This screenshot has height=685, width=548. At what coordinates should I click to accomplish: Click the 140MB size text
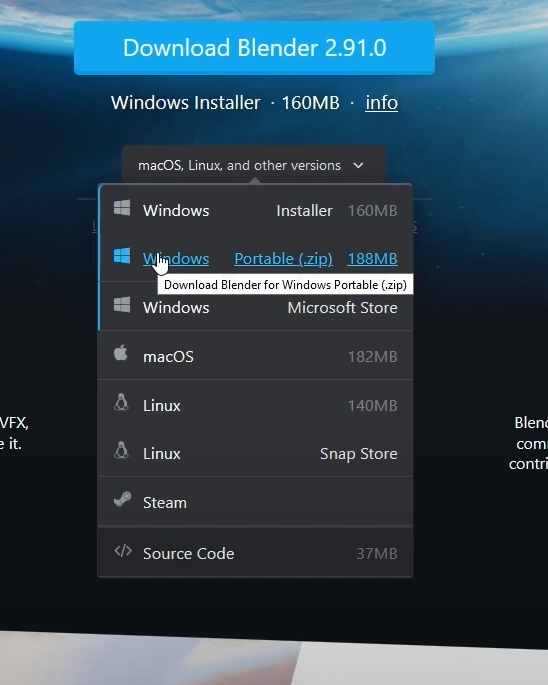coord(372,405)
